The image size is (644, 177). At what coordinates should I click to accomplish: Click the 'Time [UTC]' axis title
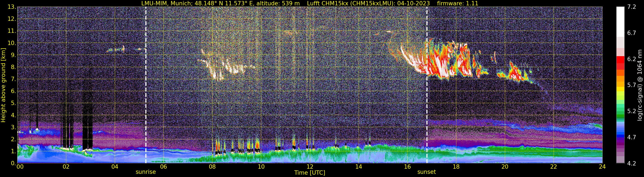[310, 173]
